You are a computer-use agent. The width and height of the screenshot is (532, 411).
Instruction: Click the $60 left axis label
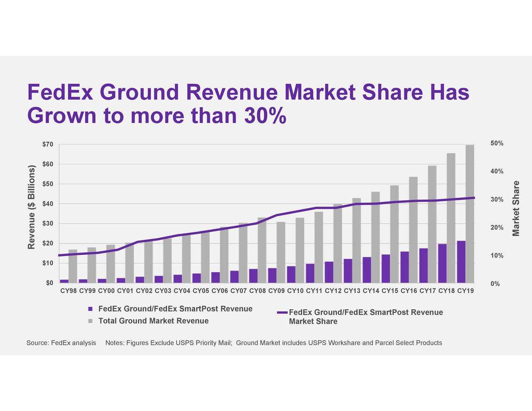coord(48,164)
